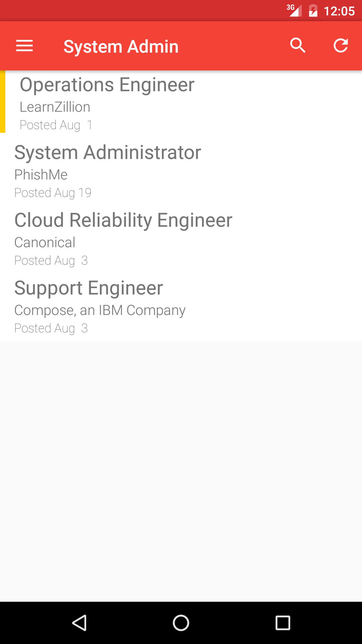This screenshot has height=644, width=362.
Task: Tap the 3G signal indicator
Action: point(294,10)
